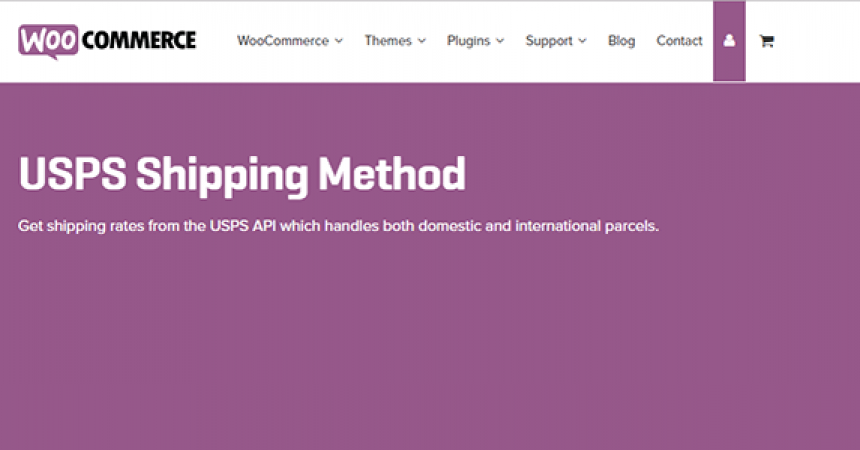860x450 pixels.
Task: Click the USPS Shipping Method heading
Action: pos(242,175)
